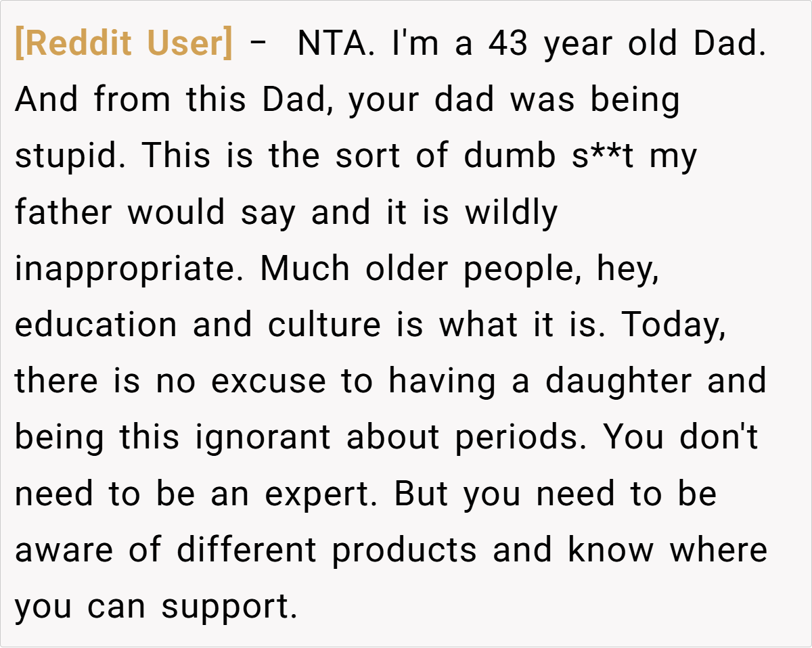812x648 pixels.
Task: Click the word 'aware'
Action: [62, 550]
